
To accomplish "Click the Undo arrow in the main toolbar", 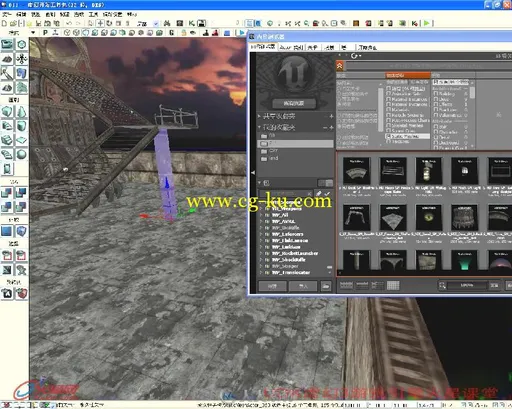I will [x=69, y=23].
